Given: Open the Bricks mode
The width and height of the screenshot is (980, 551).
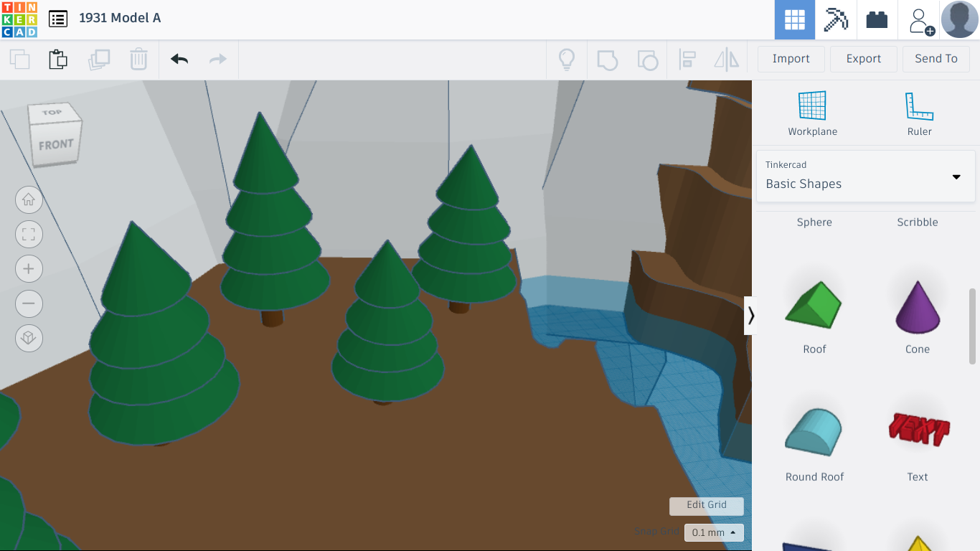Looking at the screenshot, I should coord(877,19).
